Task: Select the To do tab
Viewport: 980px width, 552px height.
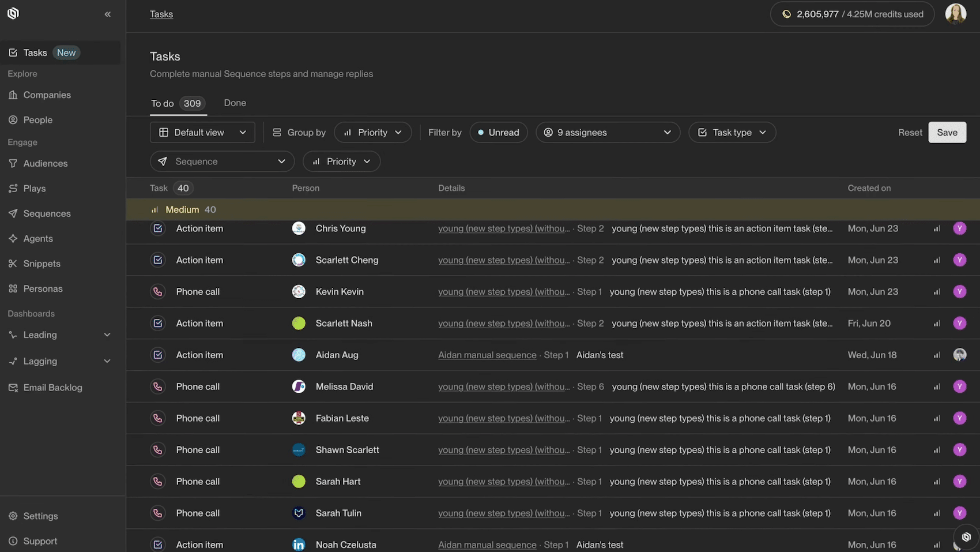Action: (x=178, y=103)
